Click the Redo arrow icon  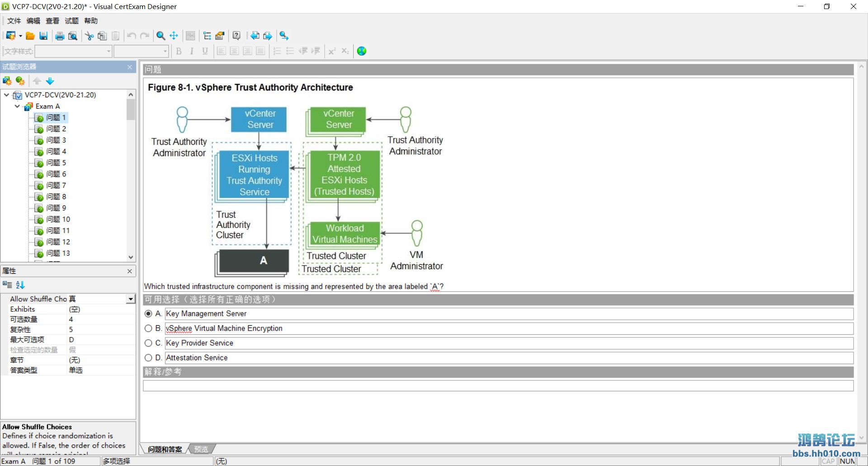[145, 36]
